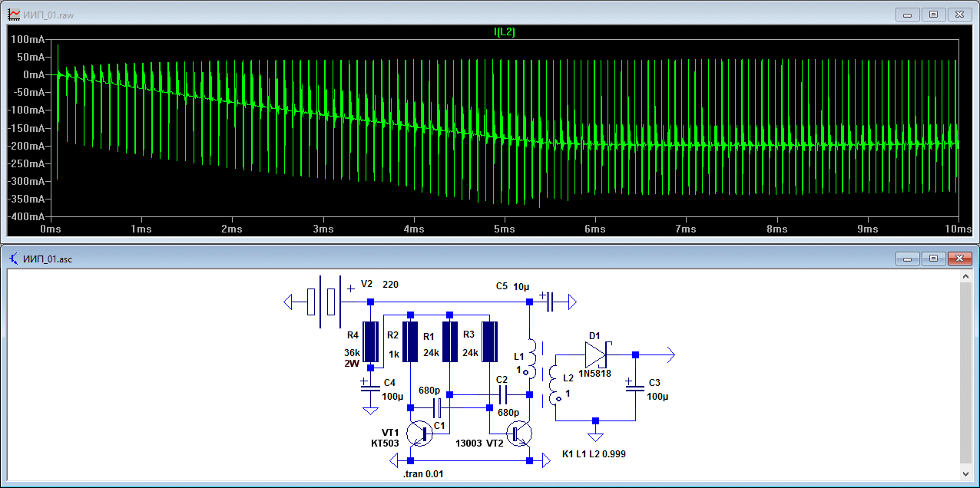
Task: Select the R2 1k resistor
Action: (x=410, y=341)
